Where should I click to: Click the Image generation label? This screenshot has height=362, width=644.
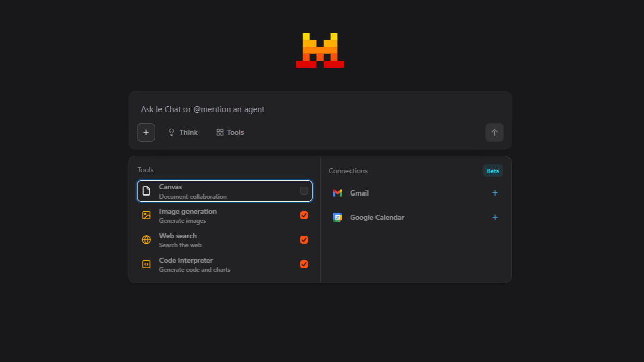(x=187, y=211)
